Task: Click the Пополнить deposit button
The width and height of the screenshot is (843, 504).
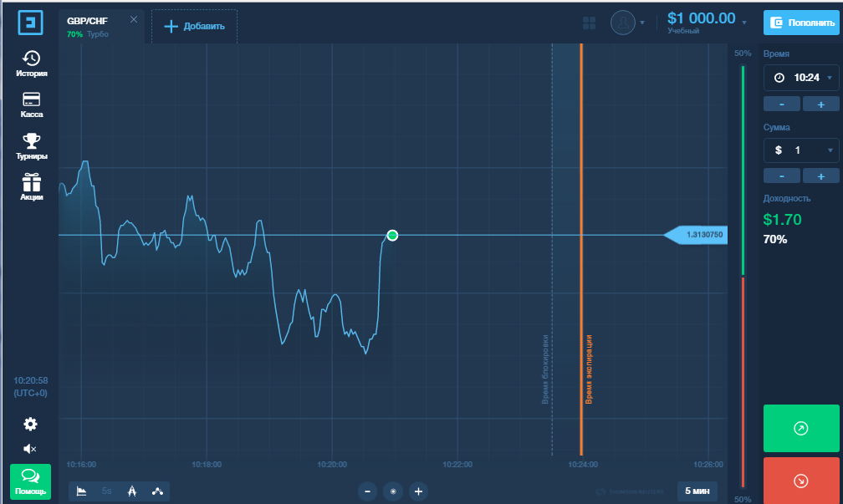Action: [x=801, y=23]
